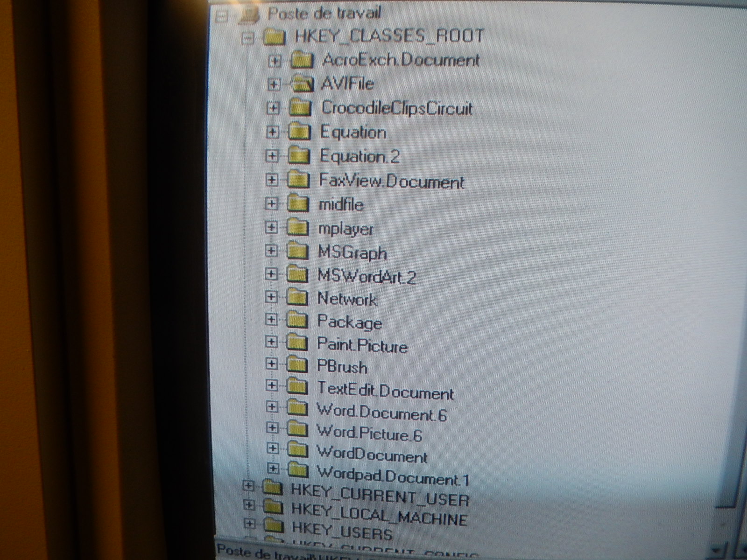The width and height of the screenshot is (747, 560).
Task: Expand the Word.Document.6 key
Action: point(272,407)
